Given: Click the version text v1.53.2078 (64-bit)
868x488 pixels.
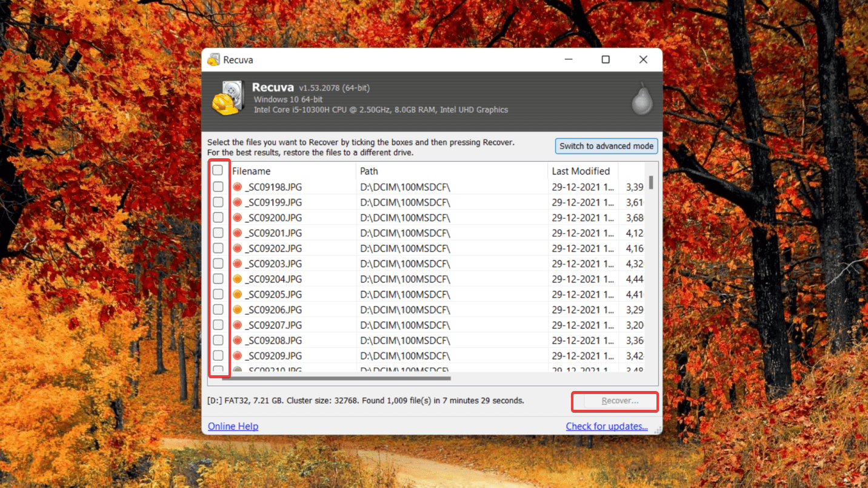Looking at the screenshot, I should (x=334, y=88).
